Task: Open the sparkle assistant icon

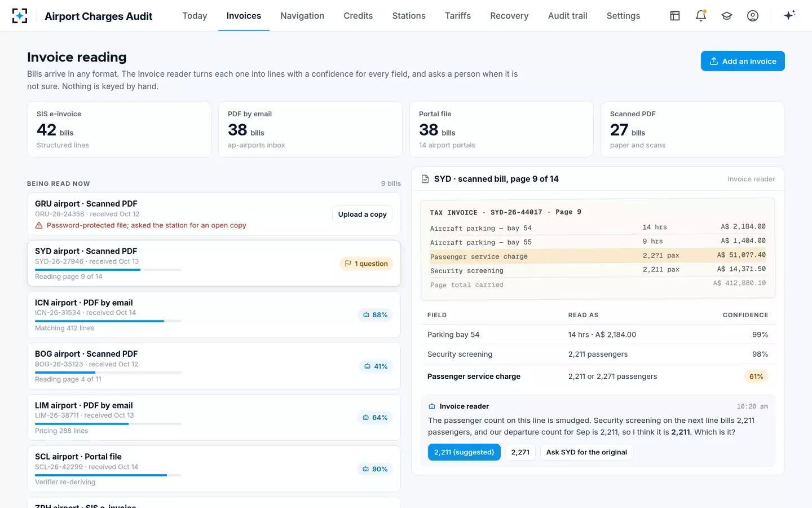Action: (x=789, y=15)
